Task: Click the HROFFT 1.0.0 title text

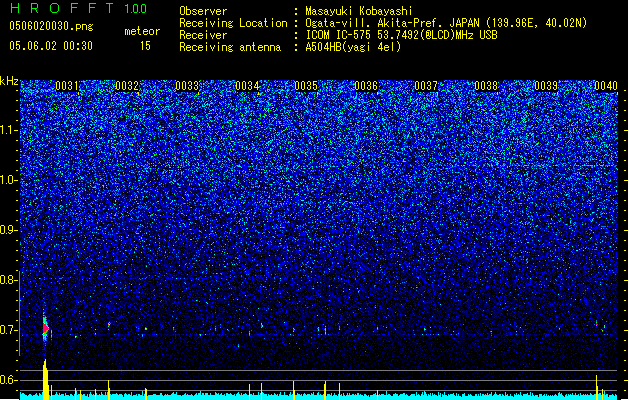Action: click(x=78, y=8)
